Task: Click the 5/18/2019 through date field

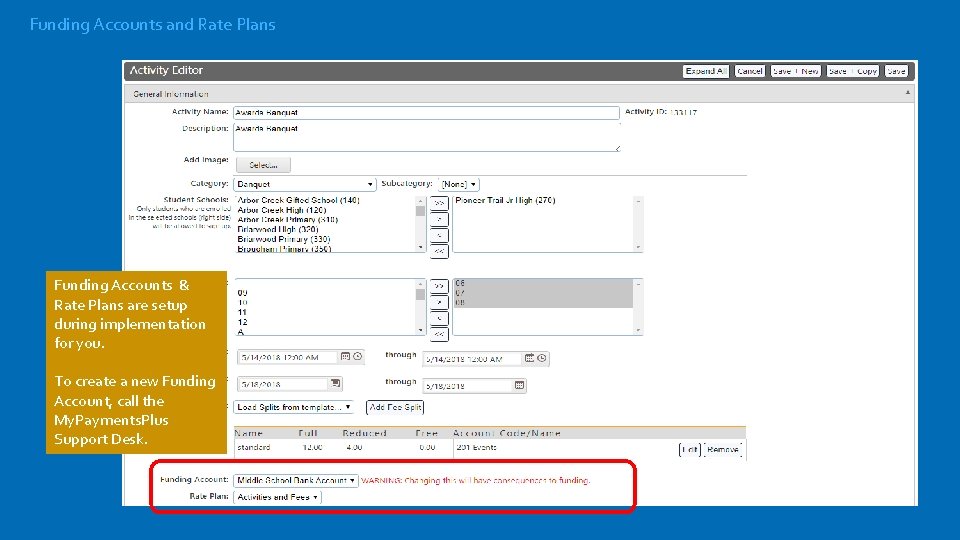Action: 468,386
